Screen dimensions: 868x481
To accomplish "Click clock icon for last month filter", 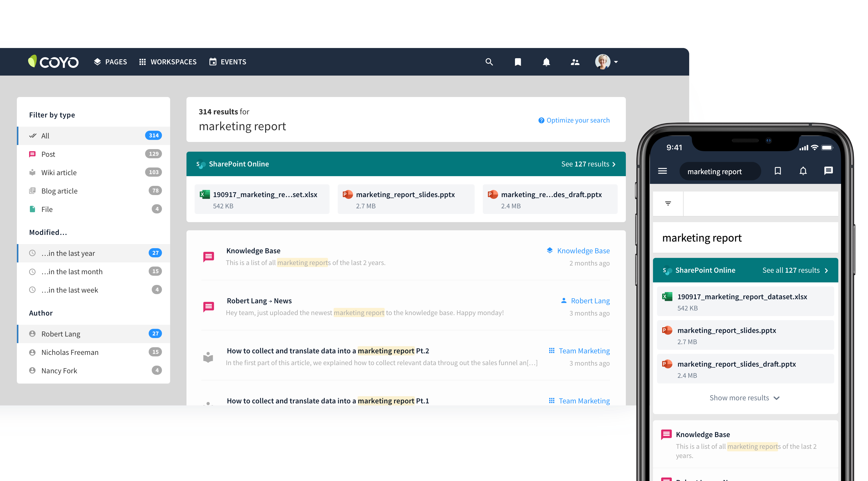I will click(32, 271).
